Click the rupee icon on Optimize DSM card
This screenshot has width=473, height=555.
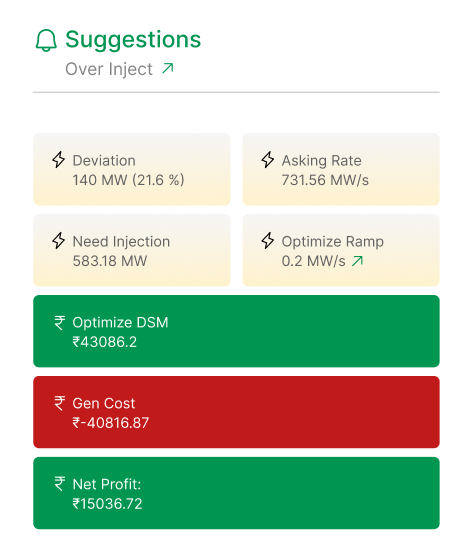(x=60, y=322)
